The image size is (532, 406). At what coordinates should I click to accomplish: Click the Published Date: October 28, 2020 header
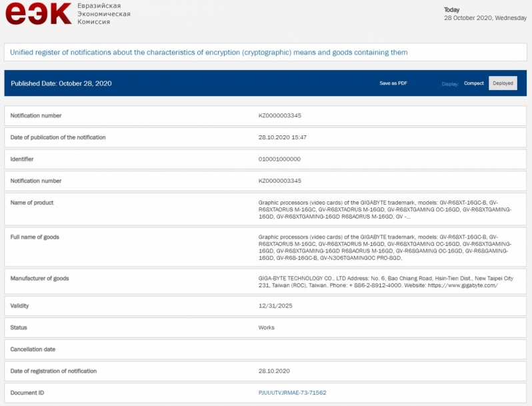61,83
